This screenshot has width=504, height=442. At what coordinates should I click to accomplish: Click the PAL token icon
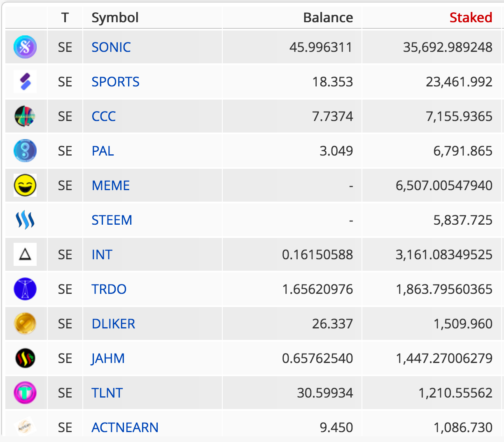[x=25, y=151]
